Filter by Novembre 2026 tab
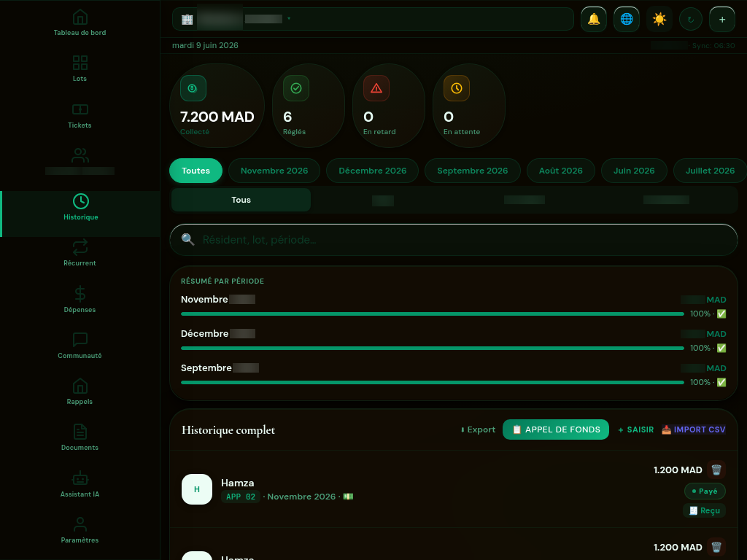This screenshot has height=560, width=747. tap(274, 171)
